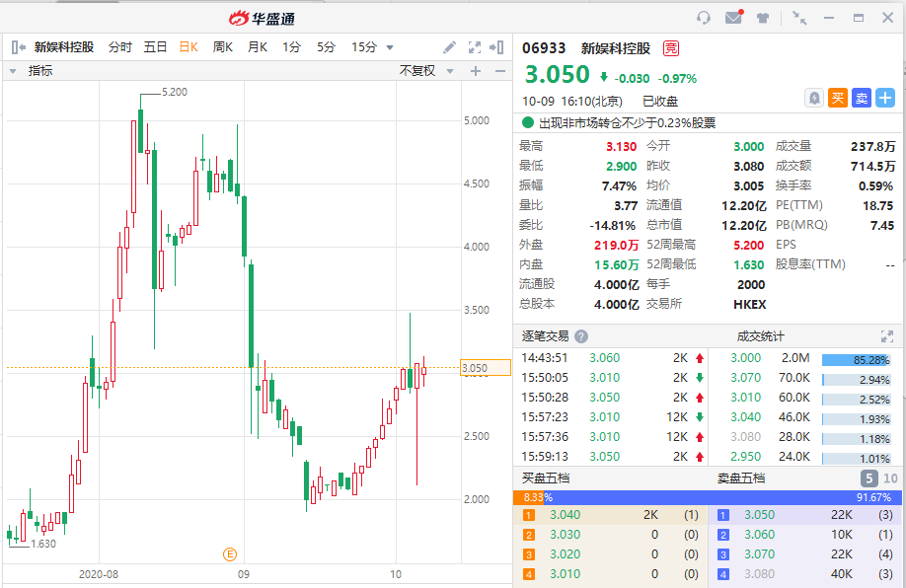Click the 5.200 high price marker
Viewport: 906px width, 588px height.
tap(175, 92)
